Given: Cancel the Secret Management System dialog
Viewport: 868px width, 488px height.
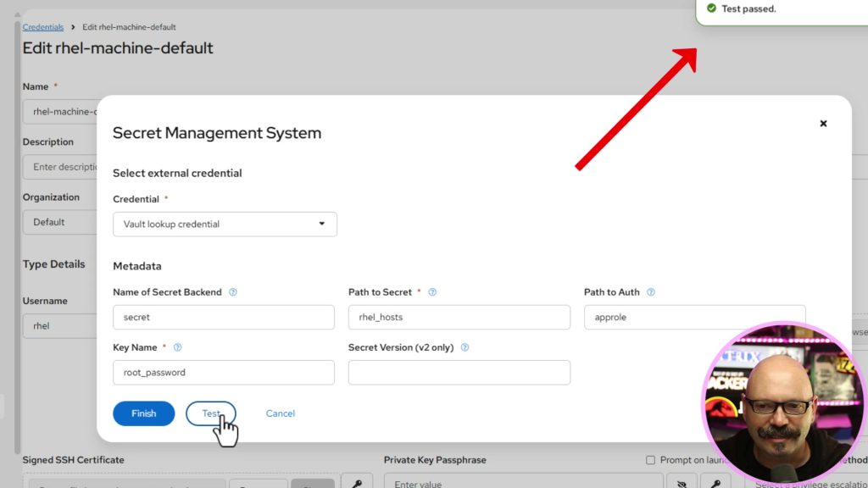Looking at the screenshot, I should pos(280,413).
